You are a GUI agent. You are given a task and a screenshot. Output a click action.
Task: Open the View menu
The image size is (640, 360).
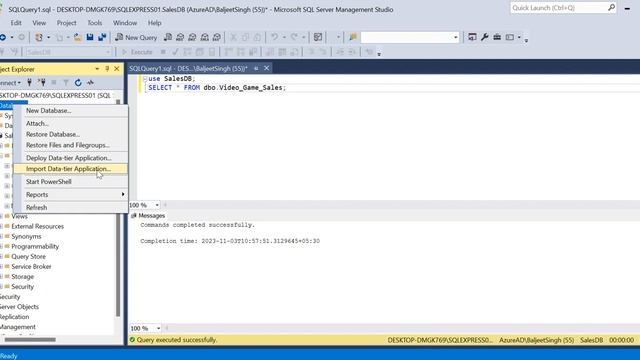(39, 23)
